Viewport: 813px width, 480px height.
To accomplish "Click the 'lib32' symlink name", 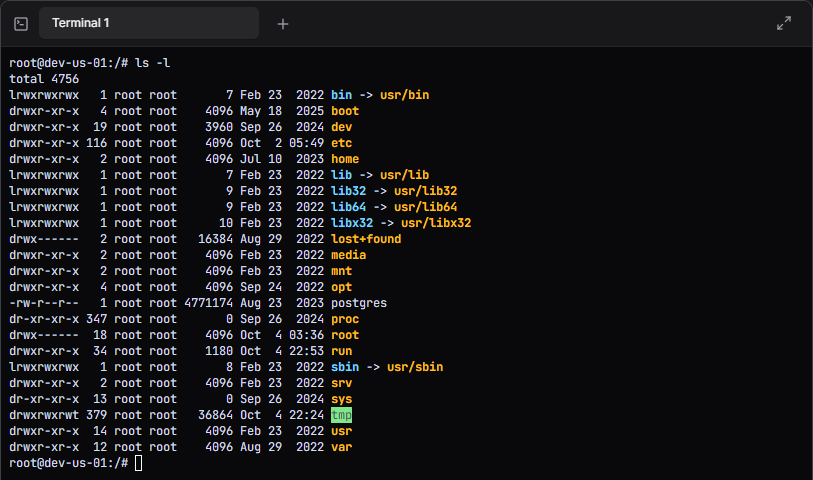I will [348, 191].
